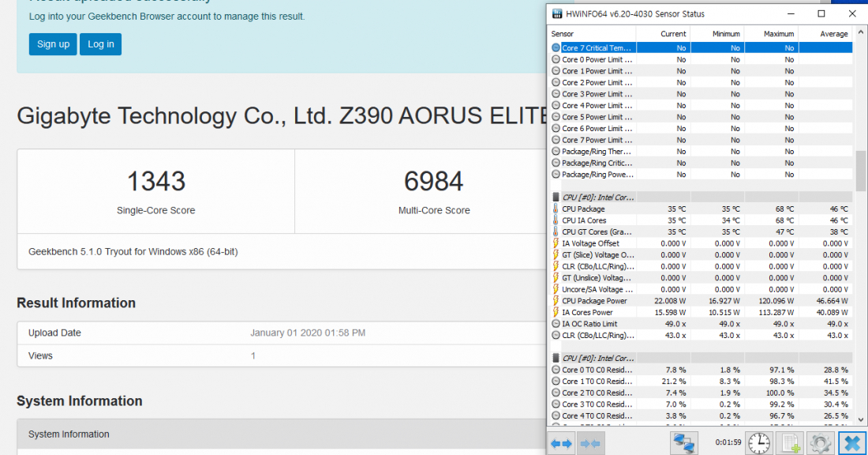Click the Geekbench 5.1.0 Tryout version text
Viewport: 868px width, 455px height.
(x=133, y=252)
